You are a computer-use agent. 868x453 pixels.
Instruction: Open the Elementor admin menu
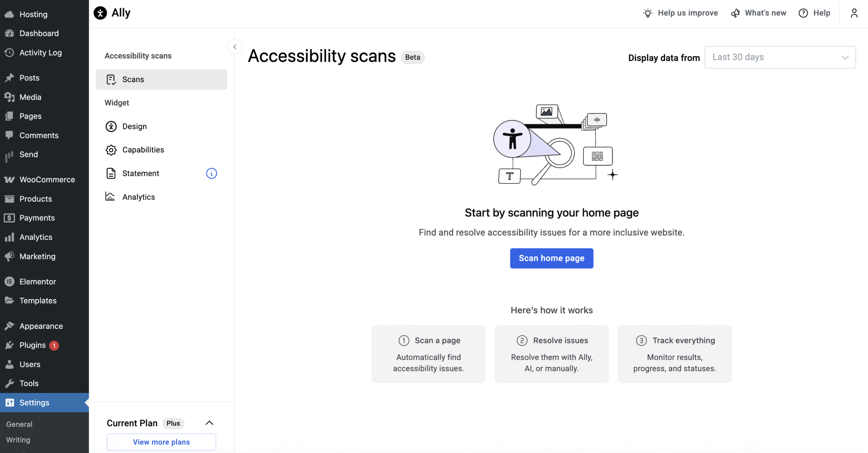38,282
